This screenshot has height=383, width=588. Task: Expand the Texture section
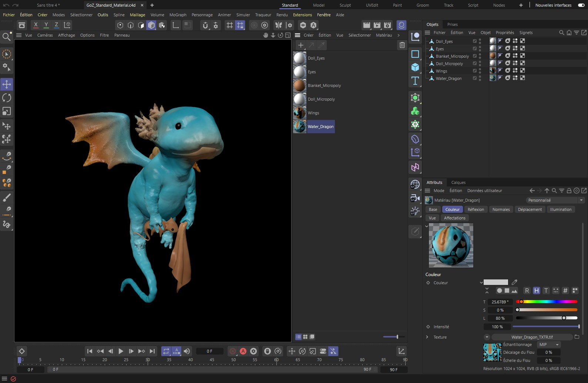click(x=427, y=337)
